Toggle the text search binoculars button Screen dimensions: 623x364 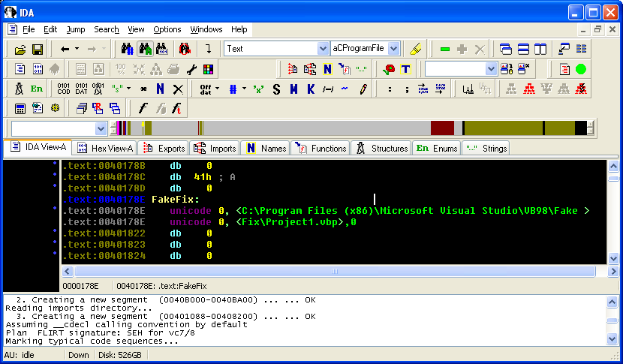[x=146, y=49]
